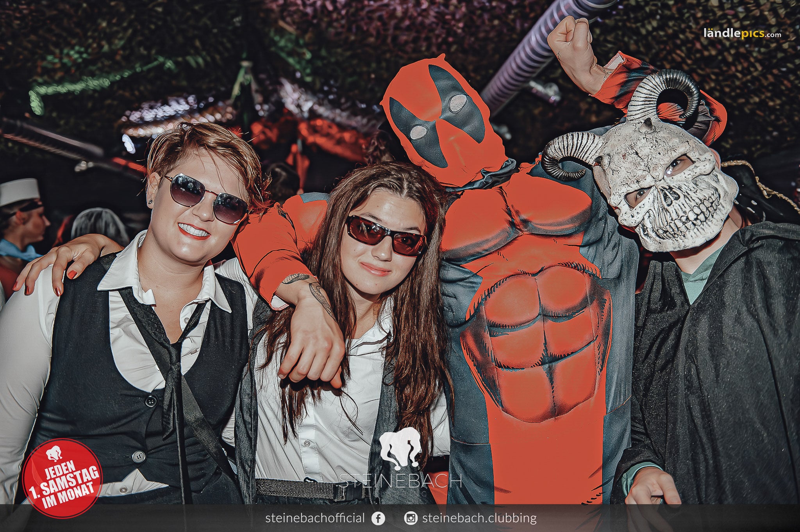This screenshot has height=532, width=800.
Task: Click the Instagram icon in footer
Action: (x=411, y=518)
